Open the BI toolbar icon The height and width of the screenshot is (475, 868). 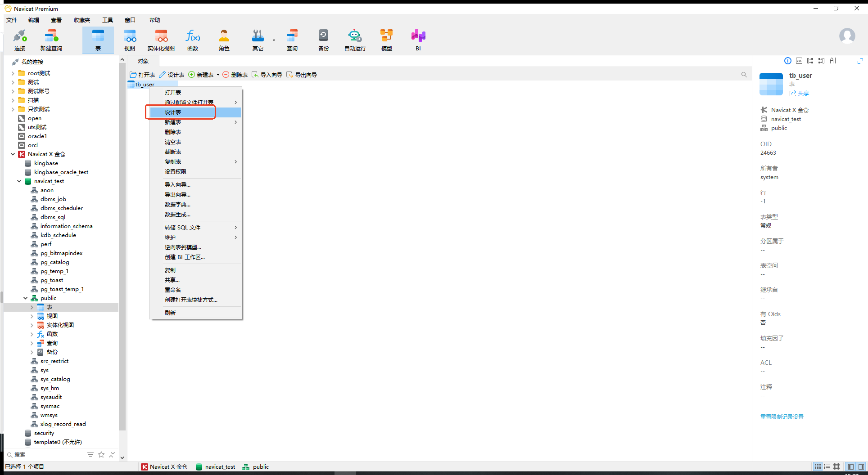pos(418,40)
